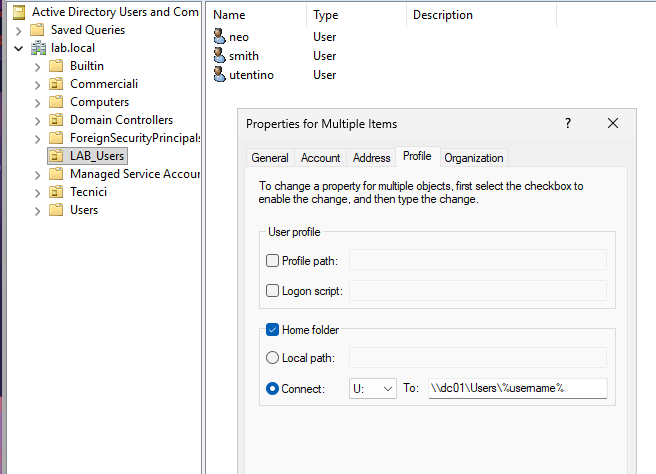Select the Domain Controllers OU icon
This screenshot has height=474, width=656.
[57, 120]
